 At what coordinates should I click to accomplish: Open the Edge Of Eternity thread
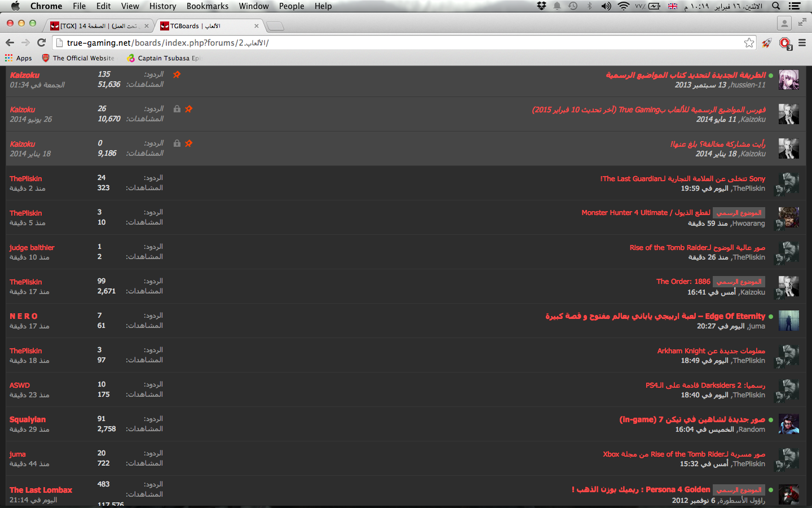tap(655, 316)
